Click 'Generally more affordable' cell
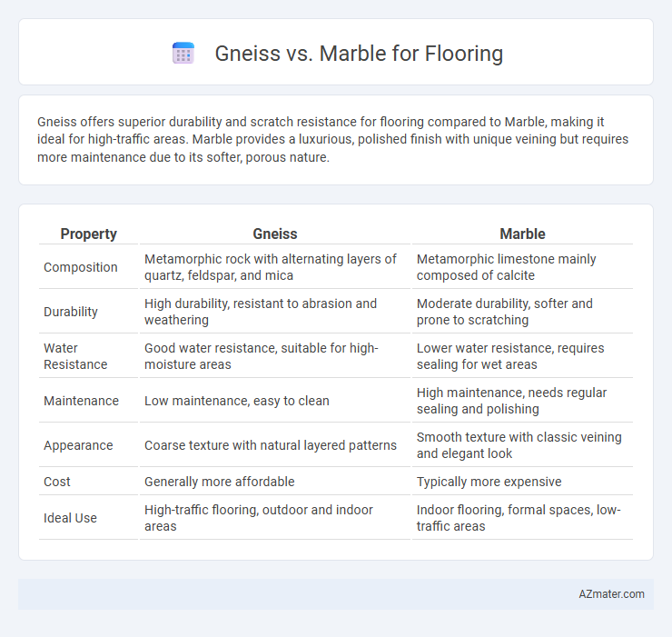Viewport: 672px width, 637px height. click(220, 482)
